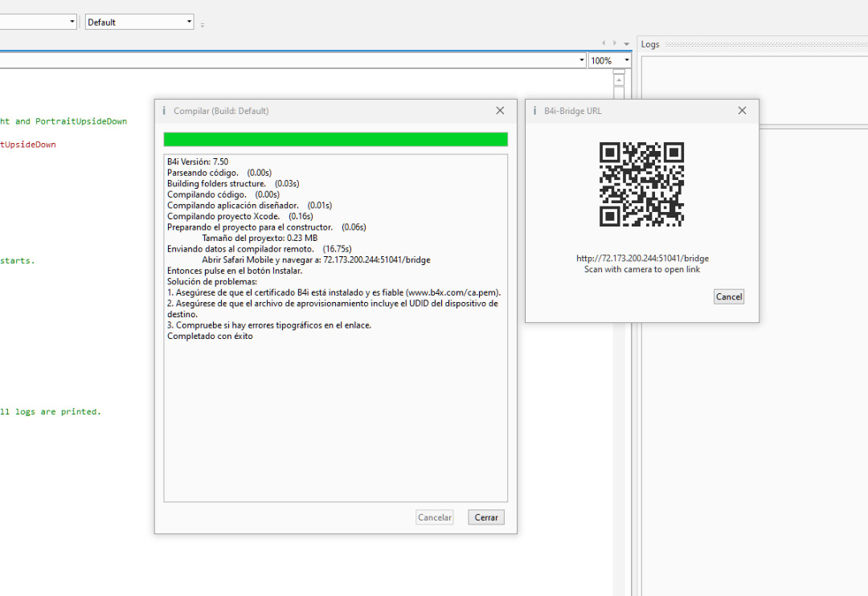The image size is (868, 596).
Task: Click the 'Preparando el proyecto para el constructor.' line
Action: [266, 227]
